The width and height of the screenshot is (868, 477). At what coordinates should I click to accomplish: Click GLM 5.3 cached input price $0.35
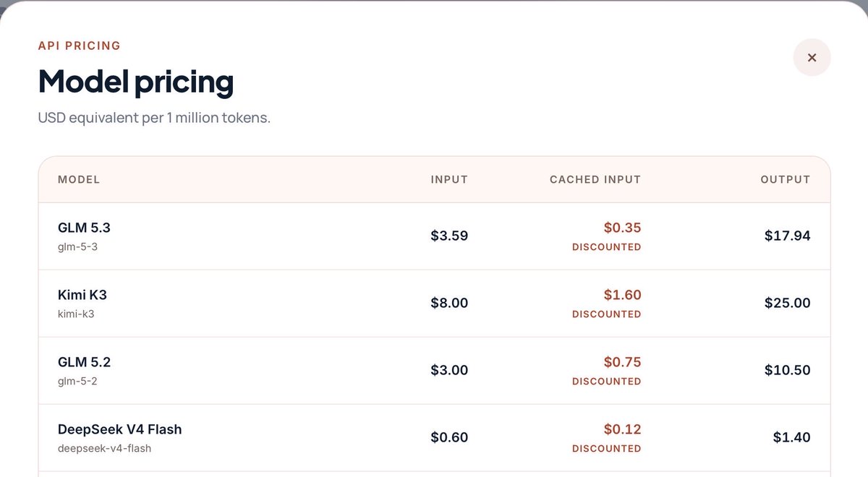tap(623, 228)
